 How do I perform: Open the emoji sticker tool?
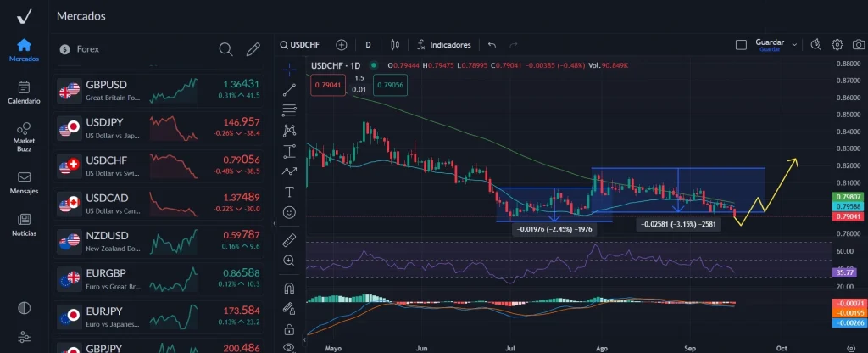click(x=289, y=212)
